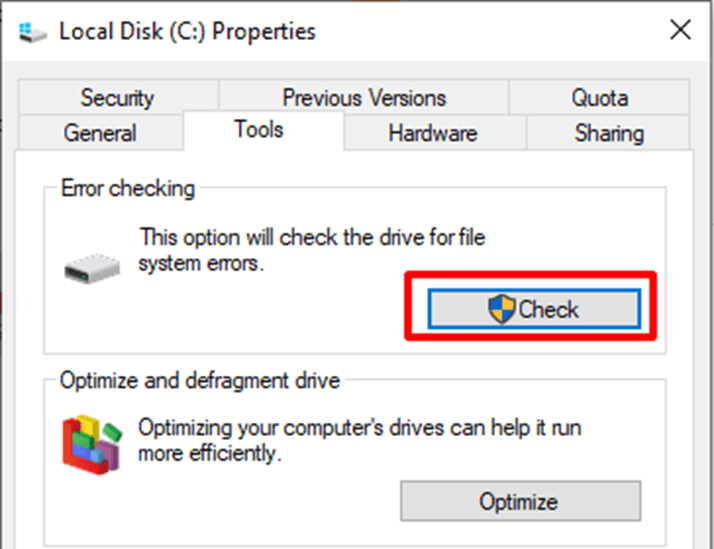
Task: Select the Tools tab
Action: point(259,130)
